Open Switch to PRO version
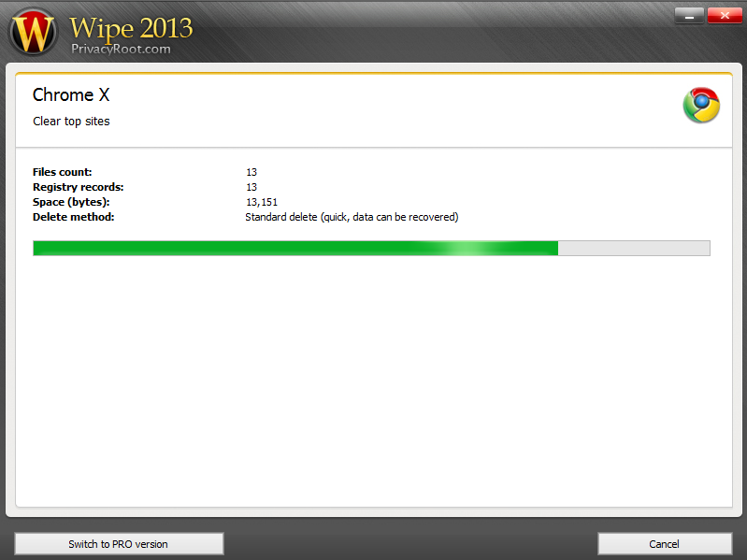The width and height of the screenshot is (747, 560). (119, 544)
